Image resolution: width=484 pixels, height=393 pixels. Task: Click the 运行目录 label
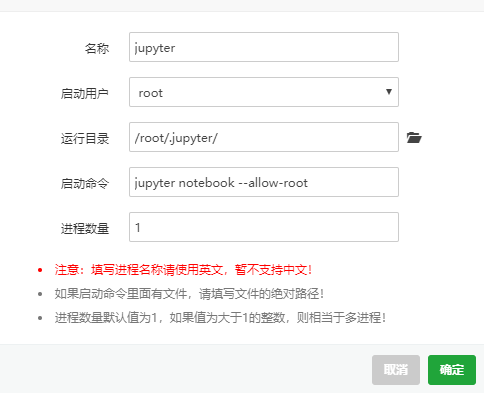(85, 139)
